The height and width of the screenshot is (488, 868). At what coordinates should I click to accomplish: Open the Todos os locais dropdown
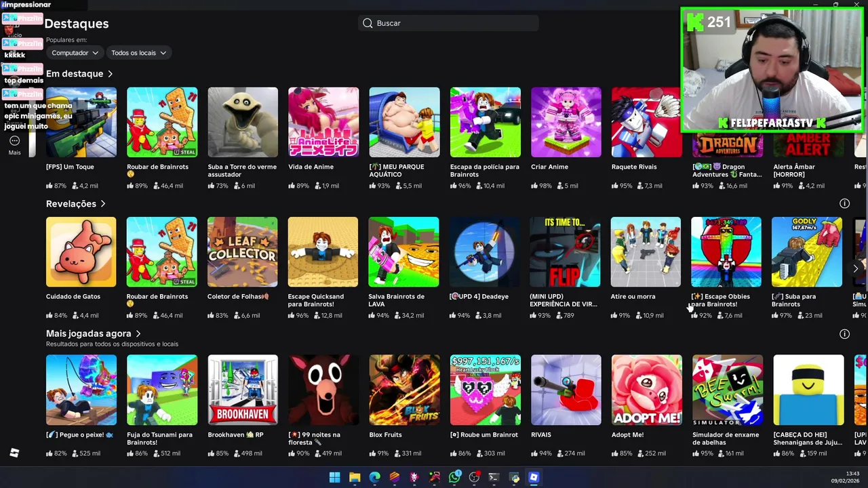[138, 52]
